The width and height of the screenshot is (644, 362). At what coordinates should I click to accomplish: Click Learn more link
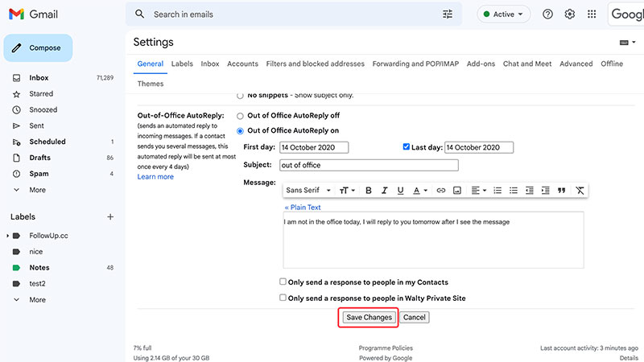(x=155, y=177)
